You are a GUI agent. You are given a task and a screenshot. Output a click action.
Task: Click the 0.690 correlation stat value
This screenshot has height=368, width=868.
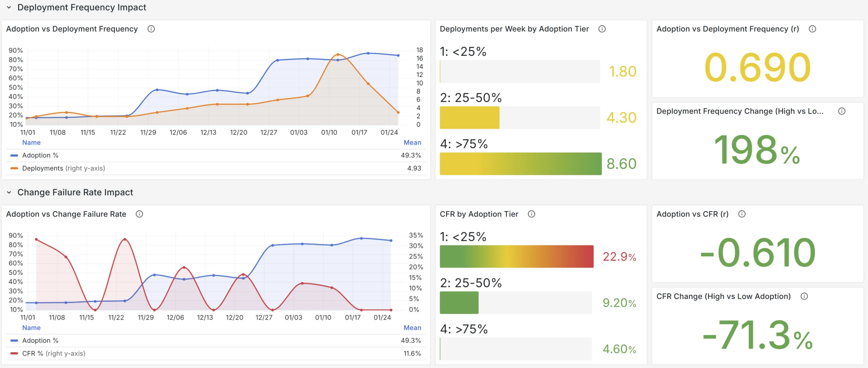[x=757, y=67]
